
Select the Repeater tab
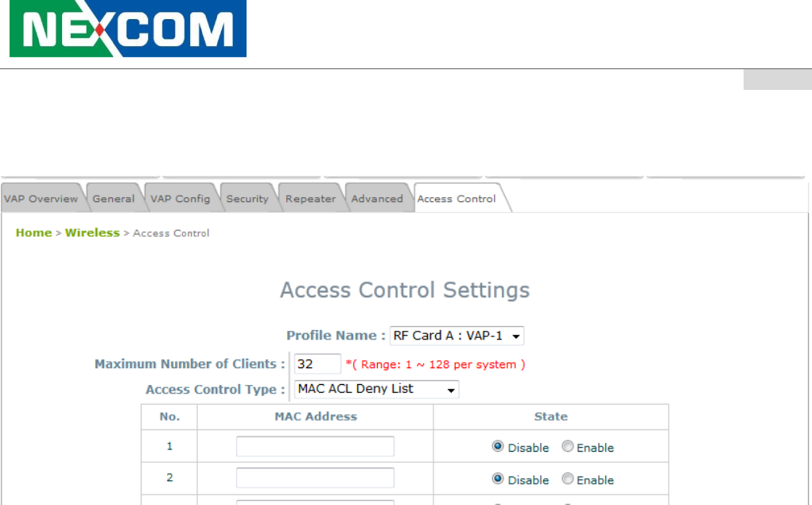(x=310, y=199)
